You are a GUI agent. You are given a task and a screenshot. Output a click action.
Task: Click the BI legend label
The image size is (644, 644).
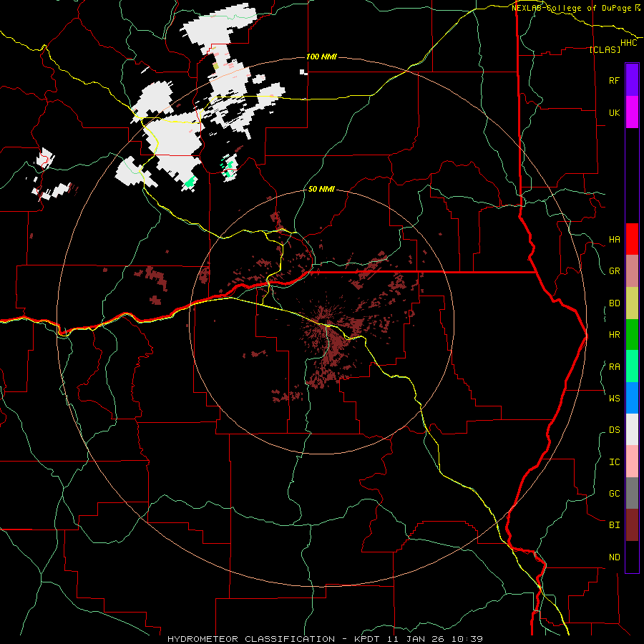614,525
